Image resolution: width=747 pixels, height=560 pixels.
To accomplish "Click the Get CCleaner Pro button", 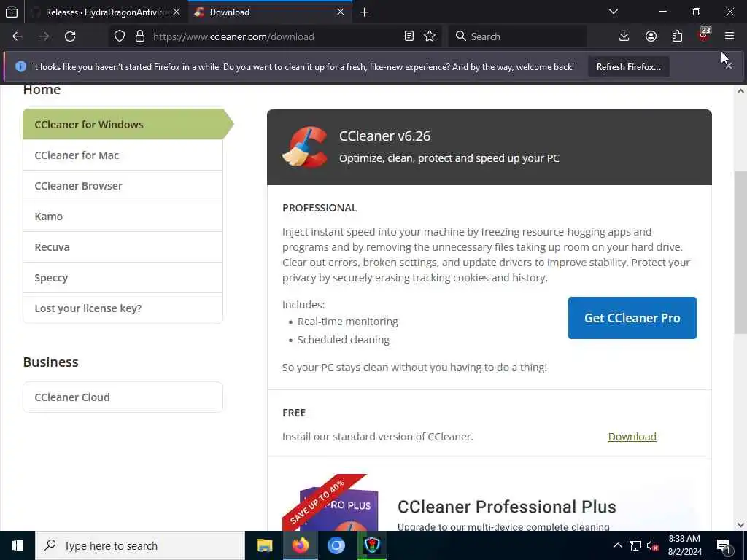I will (632, 318).
